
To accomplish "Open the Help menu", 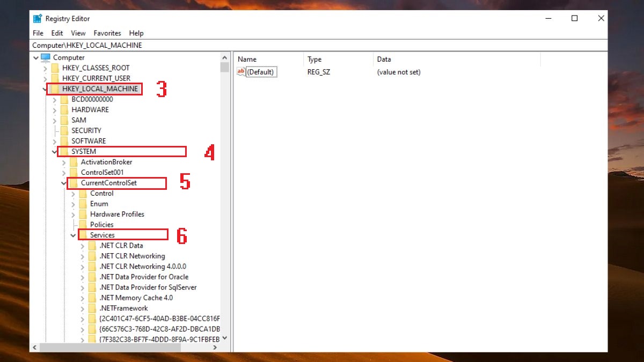I will tap(136, 33).
